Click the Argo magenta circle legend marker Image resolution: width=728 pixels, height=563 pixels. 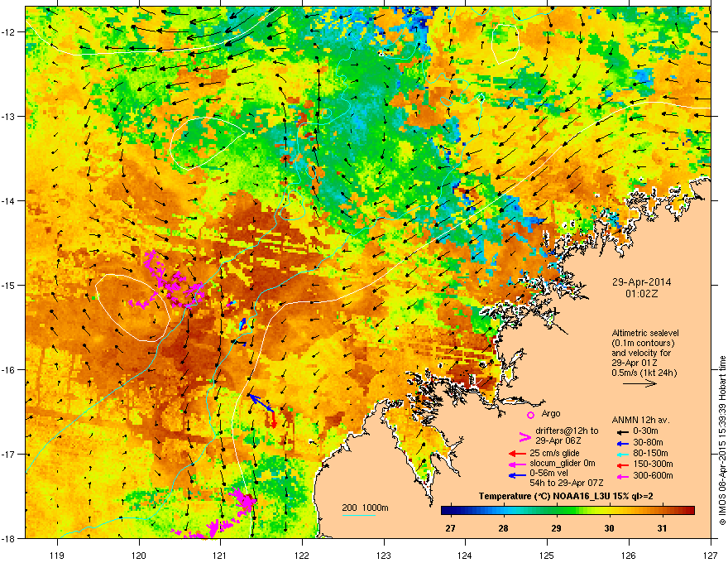(x=530, y=415)
